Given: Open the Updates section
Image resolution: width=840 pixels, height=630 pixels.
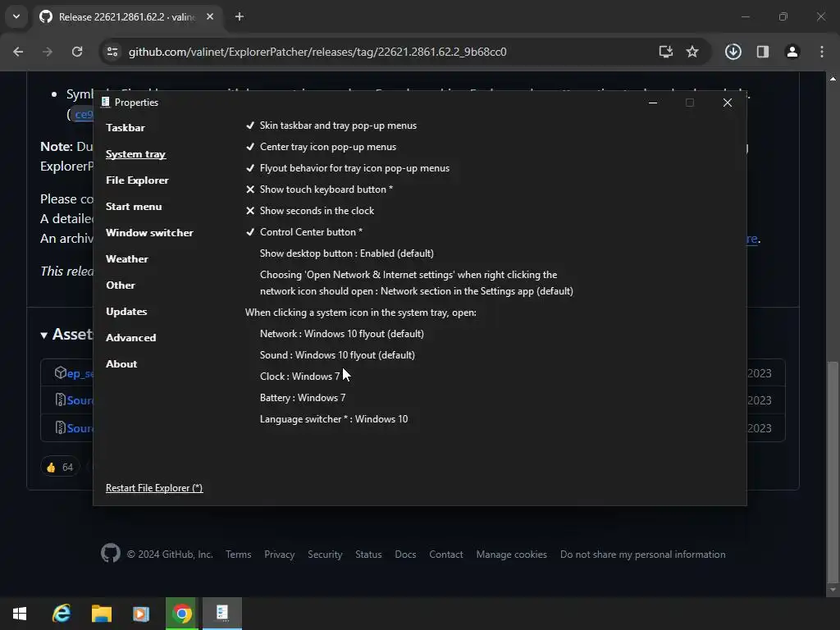Looking at the screenshot, I should click(126, 311).
